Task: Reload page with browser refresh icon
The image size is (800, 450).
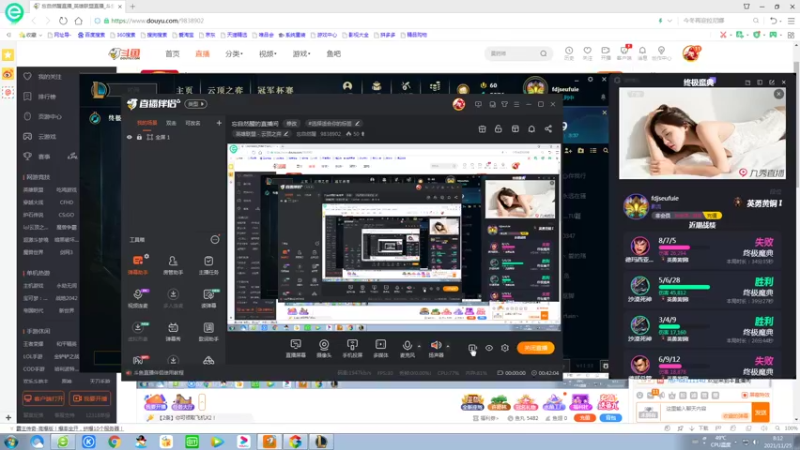Action: click(x=63, y=21)
